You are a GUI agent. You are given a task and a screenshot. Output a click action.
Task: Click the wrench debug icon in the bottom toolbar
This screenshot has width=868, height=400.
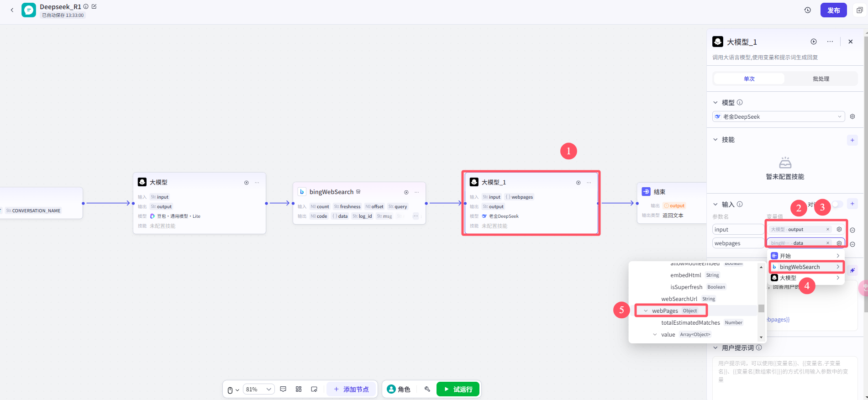click(x=427, y=389)
